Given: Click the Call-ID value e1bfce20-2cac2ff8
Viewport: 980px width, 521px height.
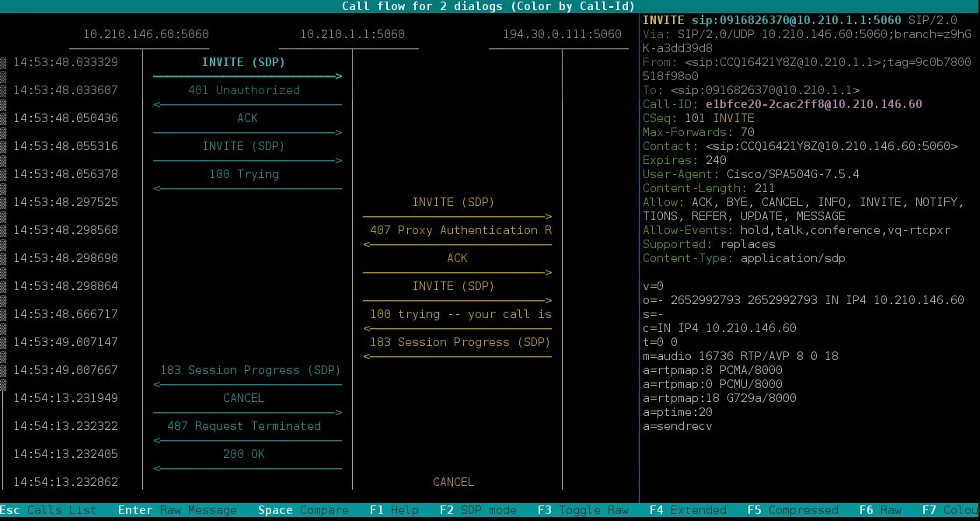Looking at the screenshot, I should pyautogui.click(x=814, y=104).
